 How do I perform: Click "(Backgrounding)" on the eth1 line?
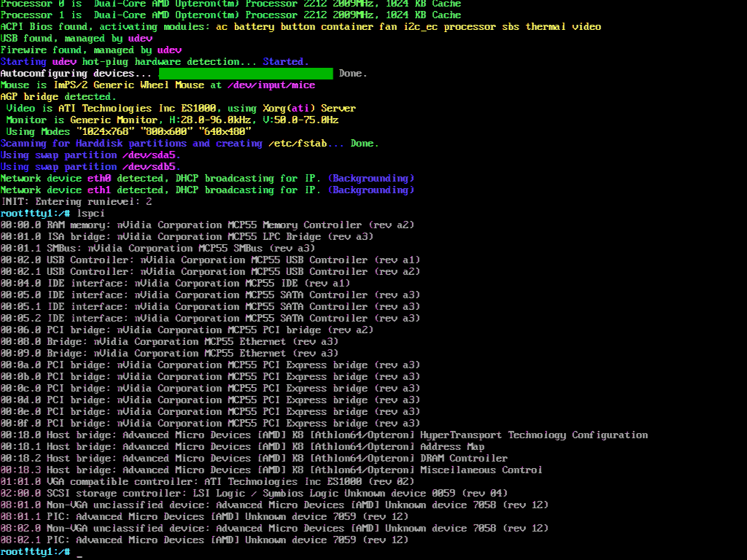371,190
